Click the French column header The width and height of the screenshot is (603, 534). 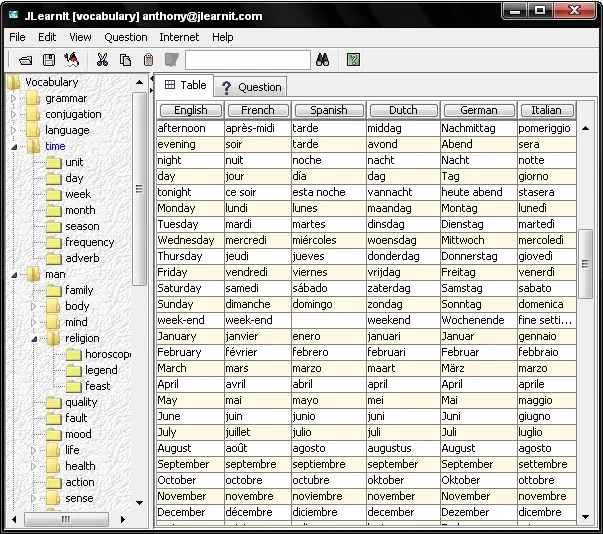(257, 110)
